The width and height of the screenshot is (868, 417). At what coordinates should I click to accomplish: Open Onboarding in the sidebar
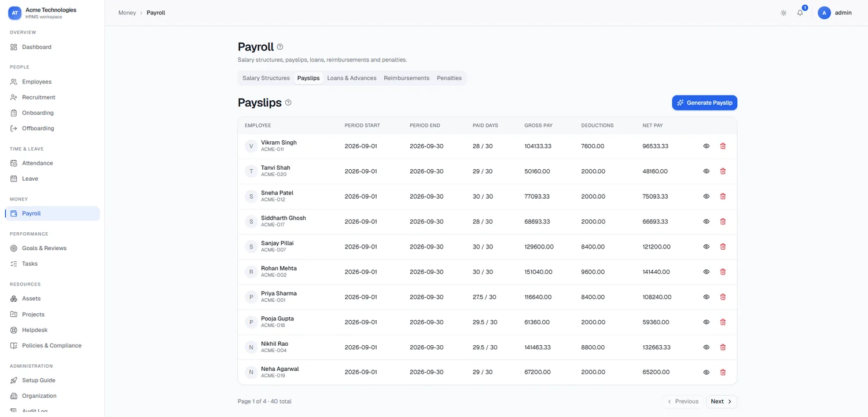click(52, 113)
